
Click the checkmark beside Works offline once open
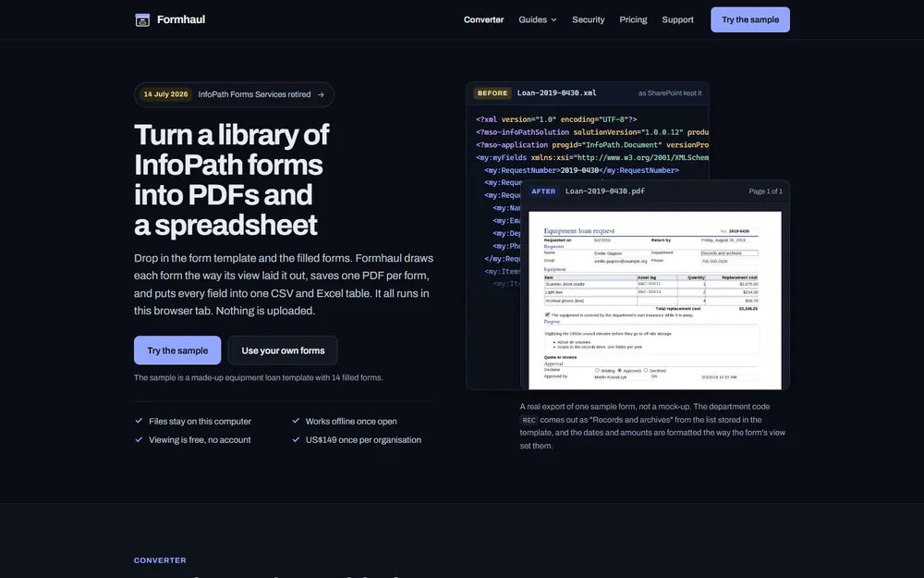coord(296,421)
